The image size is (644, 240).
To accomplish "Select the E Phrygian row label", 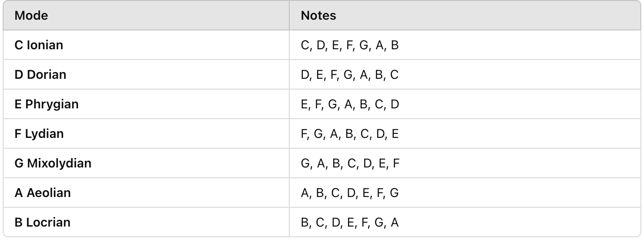I will [x=47, y=104].
